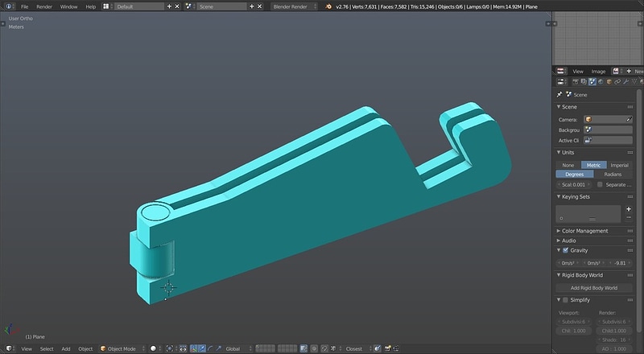This screenshot has height=354, width=644.
Task: Open the Constraints properties chain tab
Action: (617, 82)
